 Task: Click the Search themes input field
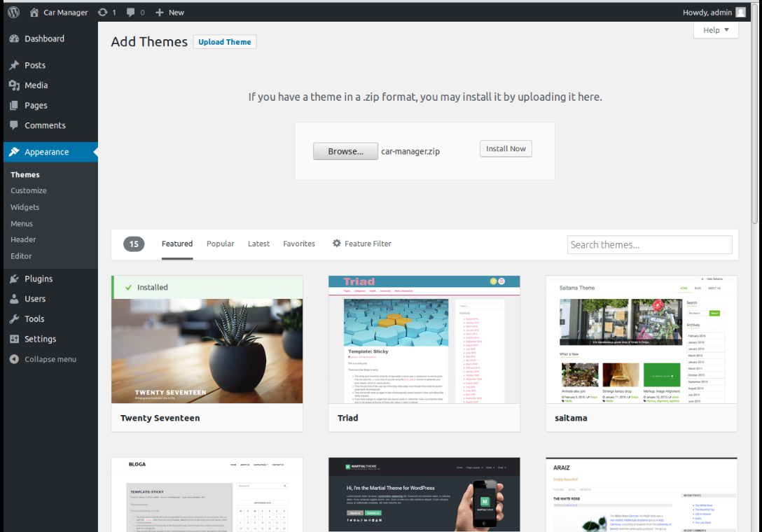[650, 245]
